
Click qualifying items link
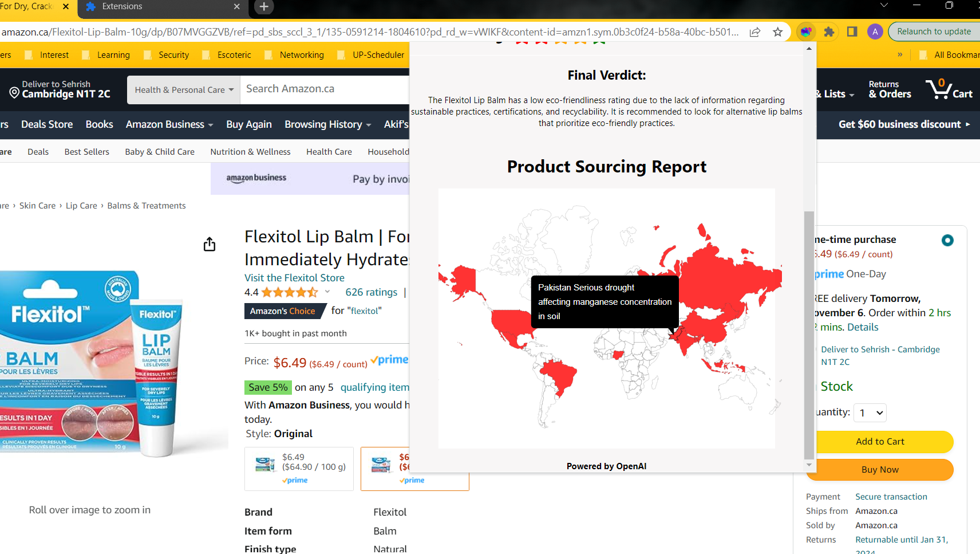pyautogui.click(x=374, y=387)
